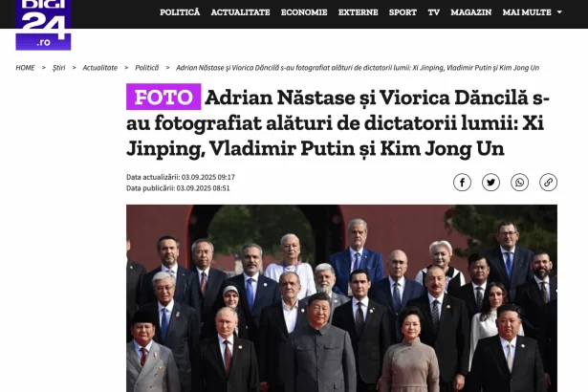Screen dimensions: 588x392
Task: Share the article on Twitter
Action: tap(490, 183)
